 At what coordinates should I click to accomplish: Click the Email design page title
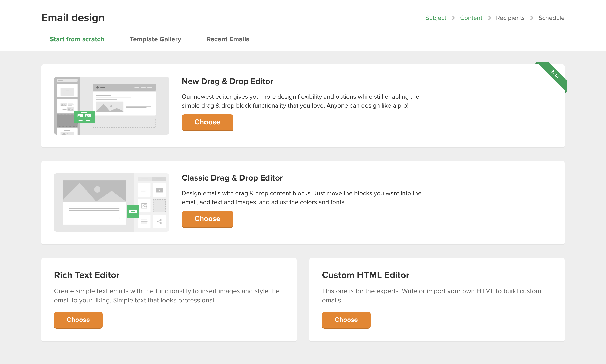pos(73,18)
